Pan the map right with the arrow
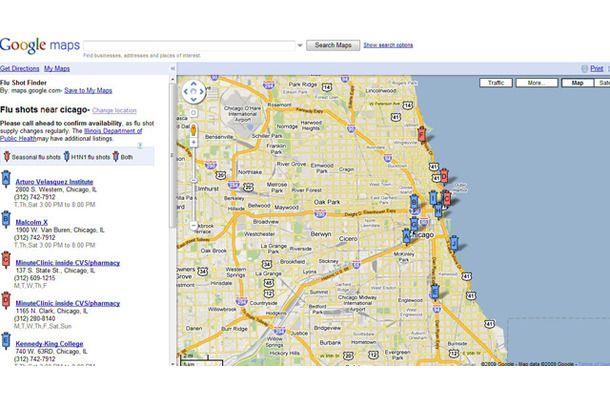 tap(202, 92)
